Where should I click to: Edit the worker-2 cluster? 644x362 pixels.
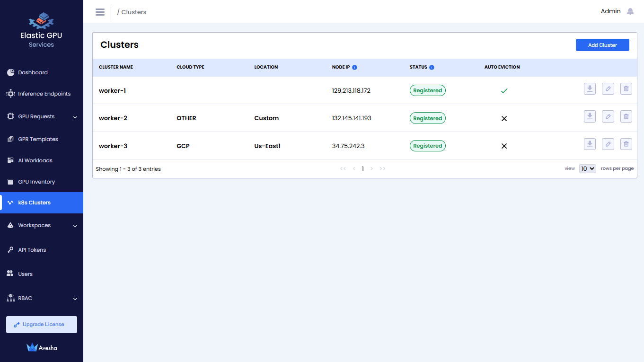tap(608, 116)
